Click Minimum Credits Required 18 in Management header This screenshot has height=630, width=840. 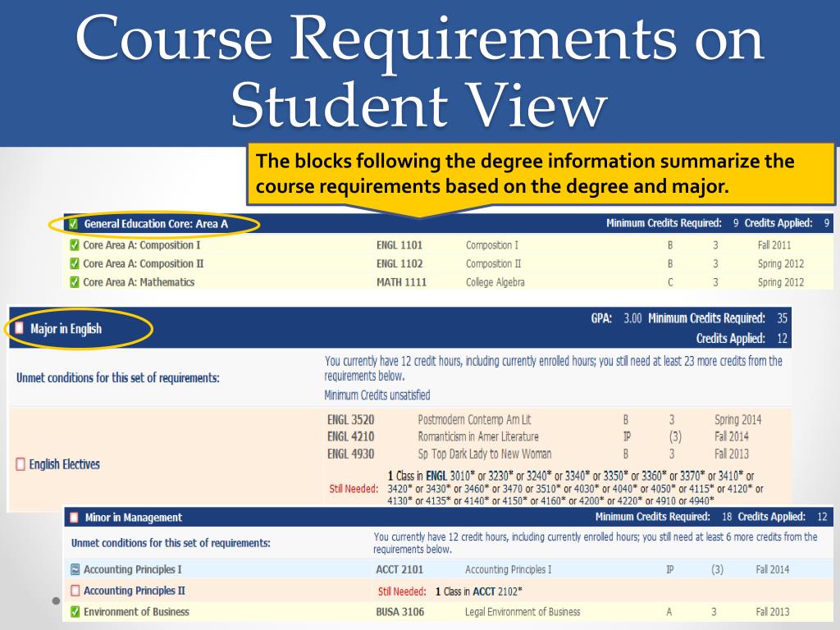click(x=663, y=517)
